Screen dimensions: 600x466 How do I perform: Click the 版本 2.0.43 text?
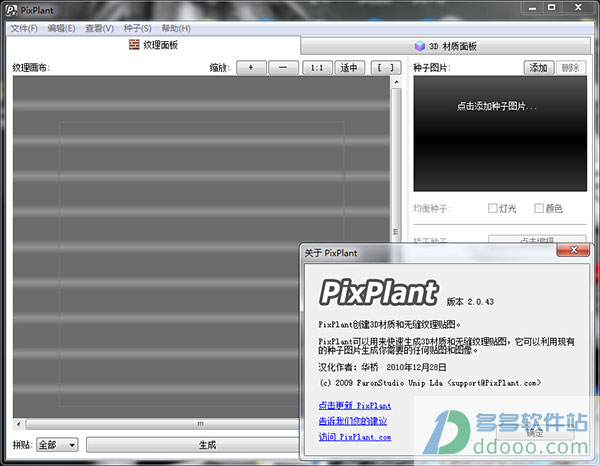tap(470, 301)
